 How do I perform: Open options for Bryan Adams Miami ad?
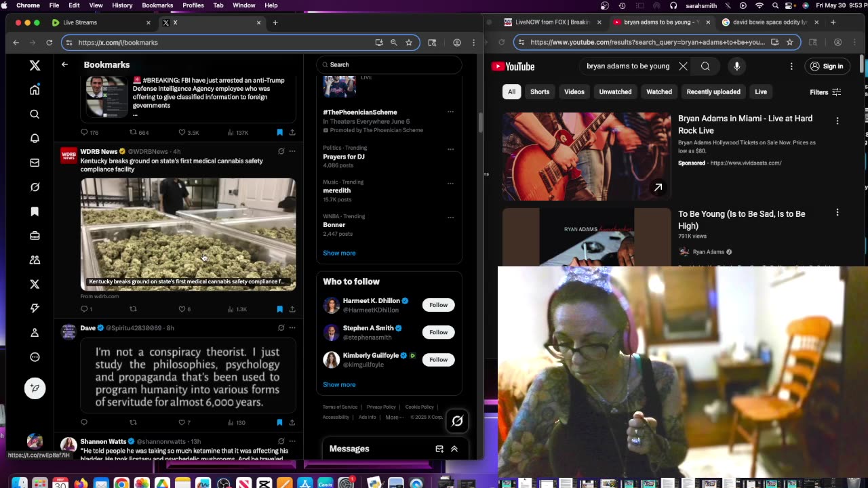coord(837,121)
